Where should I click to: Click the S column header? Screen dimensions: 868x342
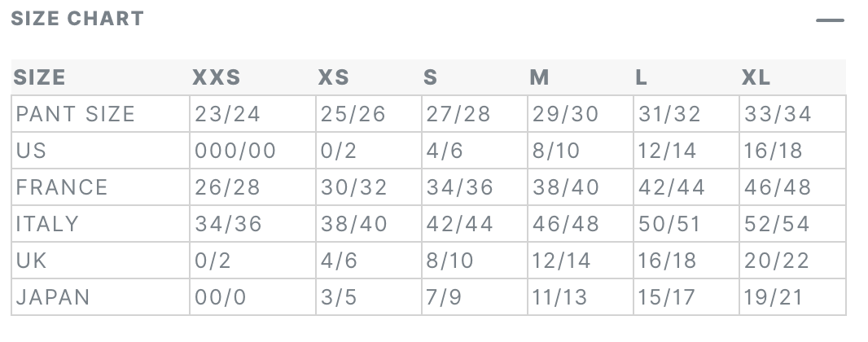pyautogui.click(x=430, y=77)
